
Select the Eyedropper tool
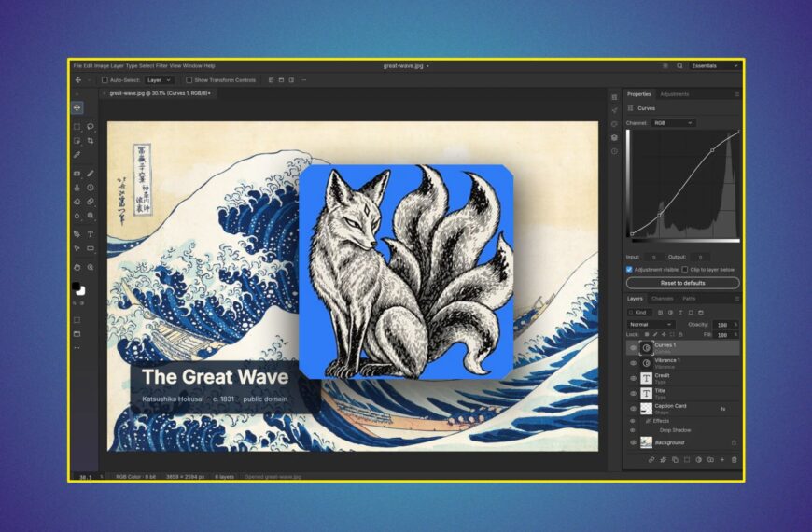(77, 154)
